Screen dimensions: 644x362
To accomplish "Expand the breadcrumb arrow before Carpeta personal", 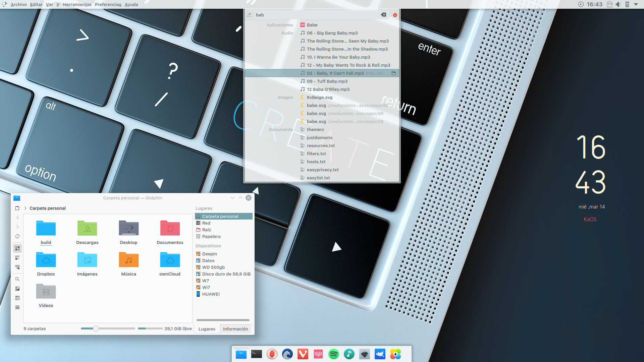I will (x=25, y=208).
